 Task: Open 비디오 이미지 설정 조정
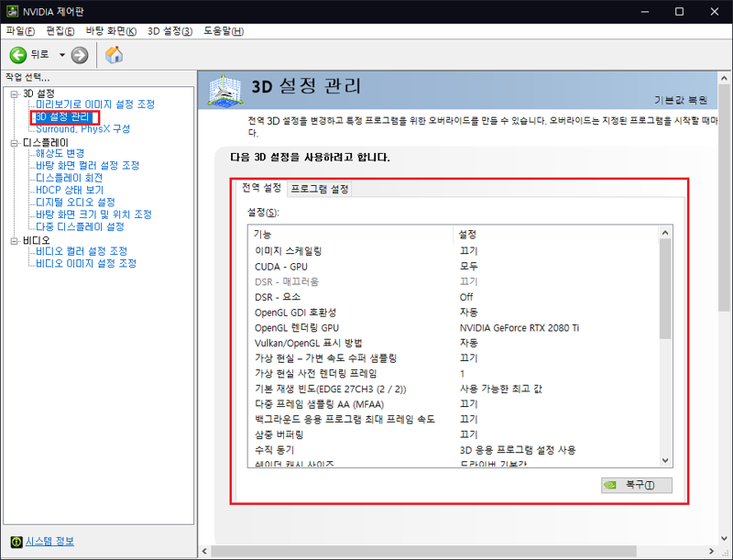point(86,263)
